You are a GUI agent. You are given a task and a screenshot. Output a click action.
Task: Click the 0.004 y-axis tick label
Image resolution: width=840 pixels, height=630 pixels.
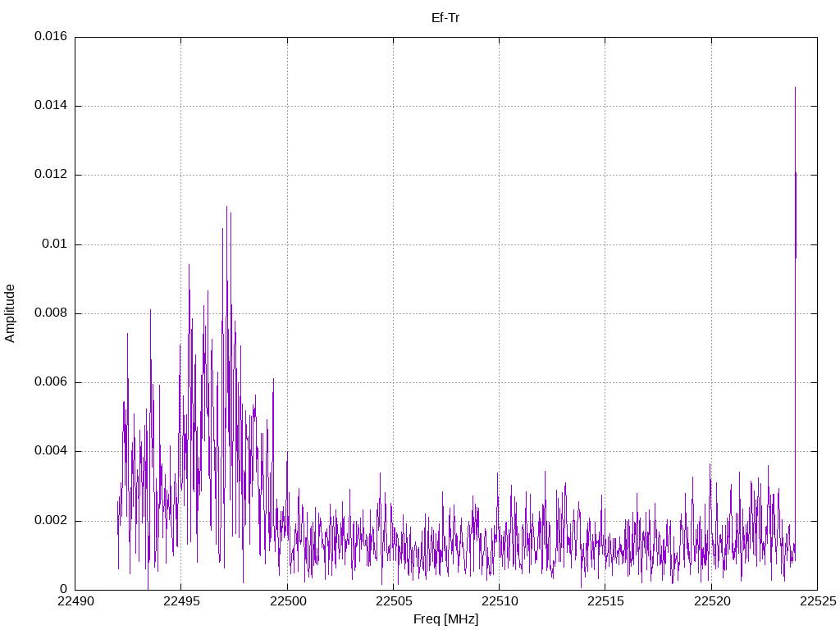(50, 451)
